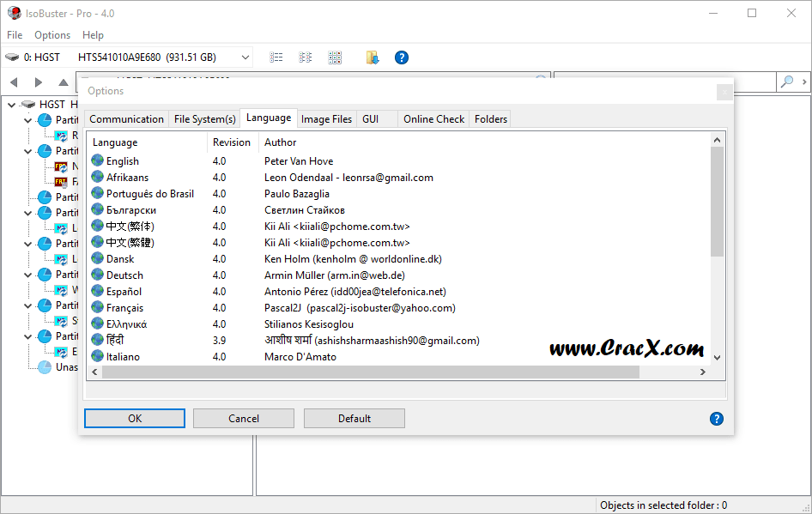Viewport: 812px width, 514px height.
Task: Collapse the HGST root tree node
Action: click(11, 105)
